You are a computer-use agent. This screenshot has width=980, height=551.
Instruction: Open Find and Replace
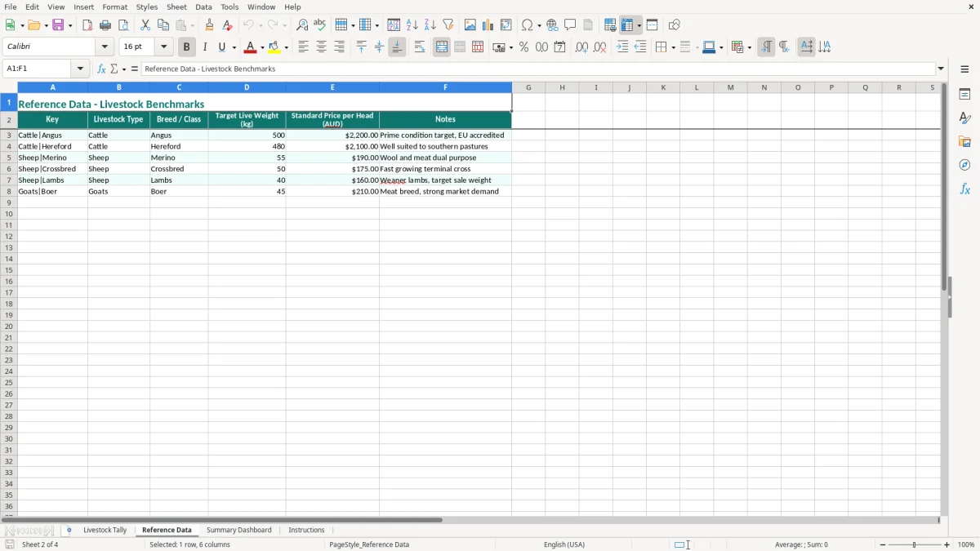point(302,25)
